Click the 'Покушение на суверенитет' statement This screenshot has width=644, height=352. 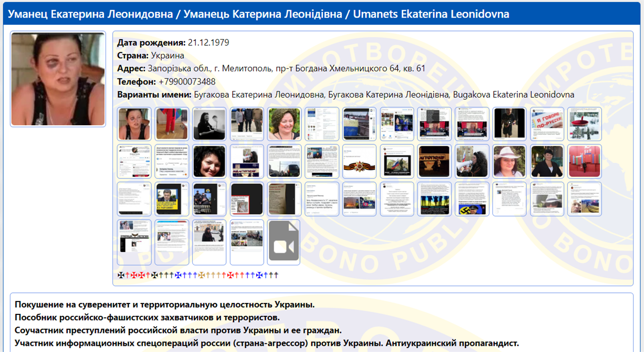(165, 305)
